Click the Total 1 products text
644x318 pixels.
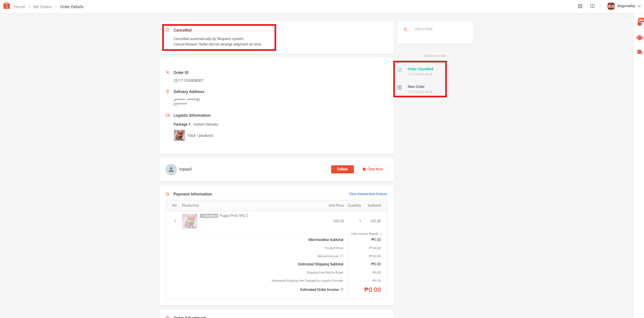[x=200, y=136]
